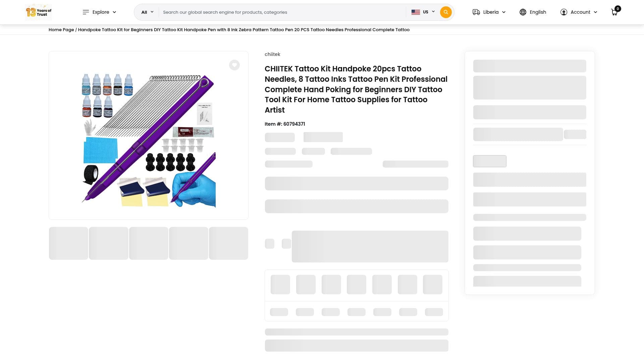
Task: Open the US country chevron dropdown
Action: pos(433,12)
